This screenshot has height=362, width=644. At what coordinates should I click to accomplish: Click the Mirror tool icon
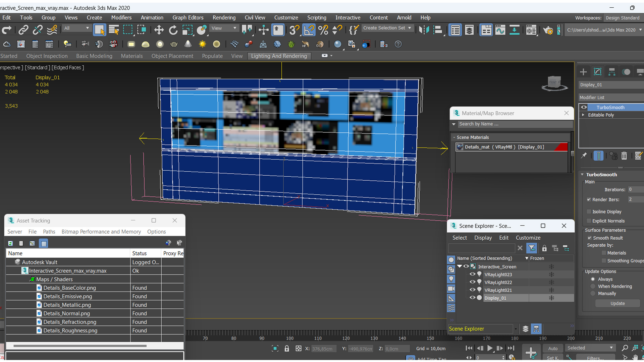(x=424, y=30)
